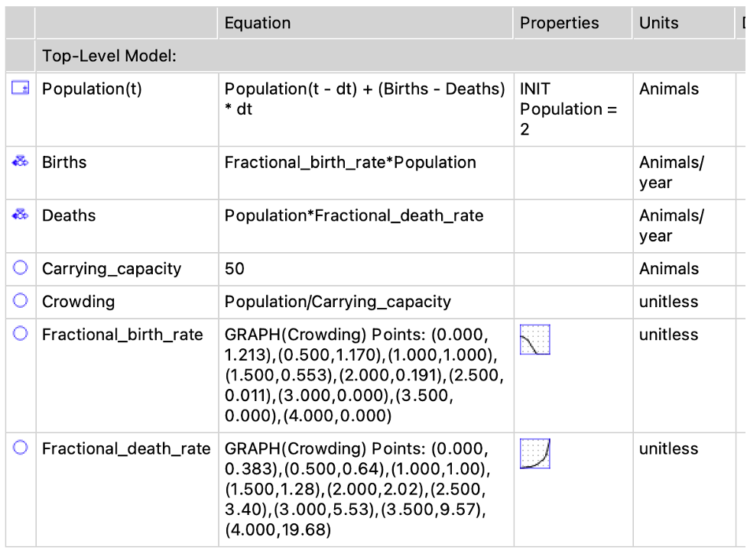Select the Fractional_death_rate name cell
Viewport: 747px width, 560px height.
(127, 490)
